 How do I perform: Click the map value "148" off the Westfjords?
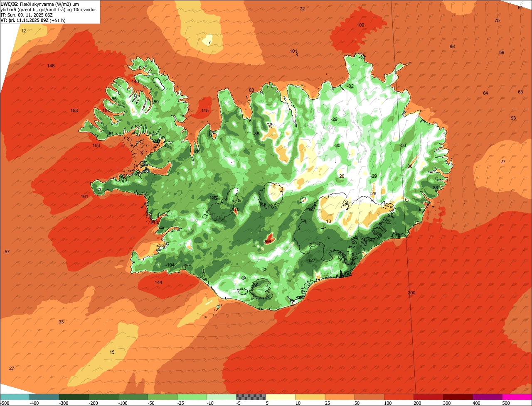point(51,66)
